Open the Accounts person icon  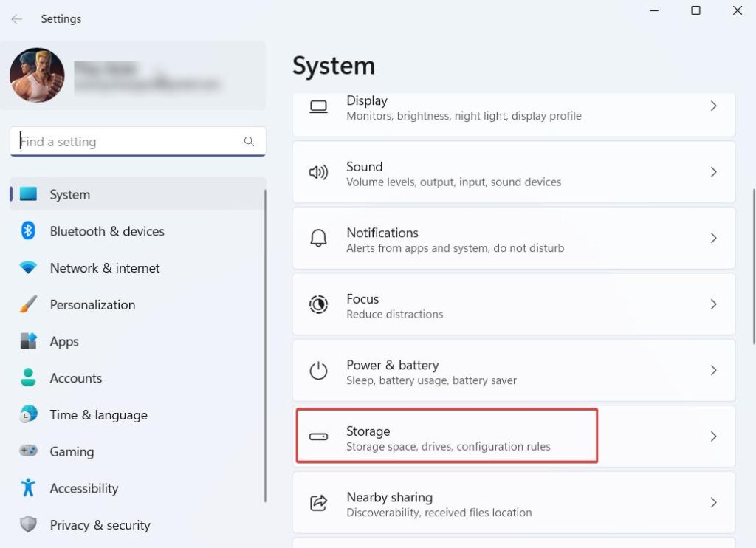click(28, 377)
